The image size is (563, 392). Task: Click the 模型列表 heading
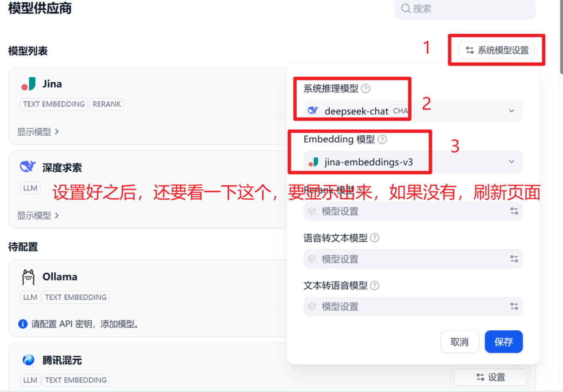coord(28,51)
